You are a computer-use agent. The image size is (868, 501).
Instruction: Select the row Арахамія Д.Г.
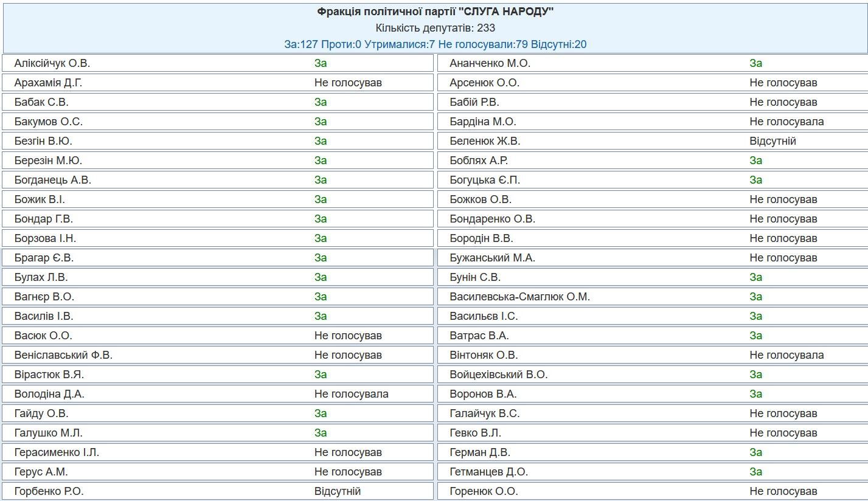click(218, 83)
